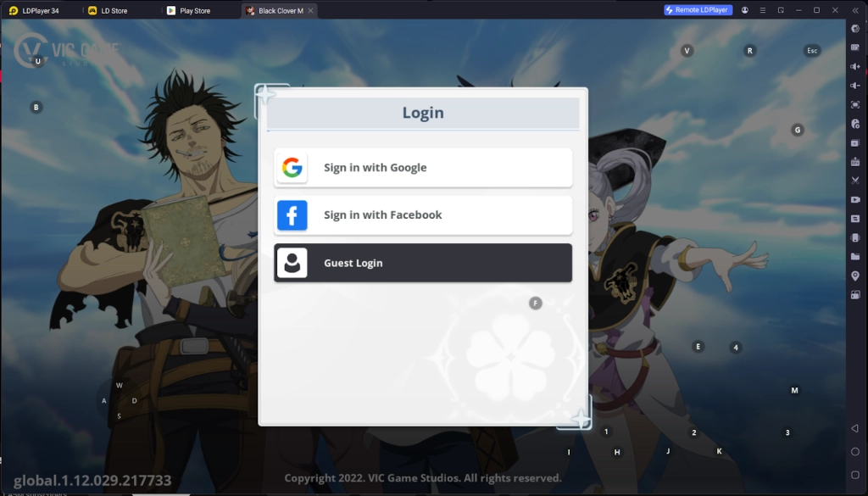Click the Google logo icon
The image size is (868, 496).
click(292, 168)
